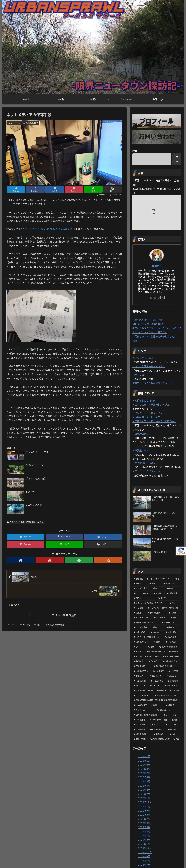Screen dimensions: 186x868
Task: Click the sidebar search input field
Action: tap(152, 159)
